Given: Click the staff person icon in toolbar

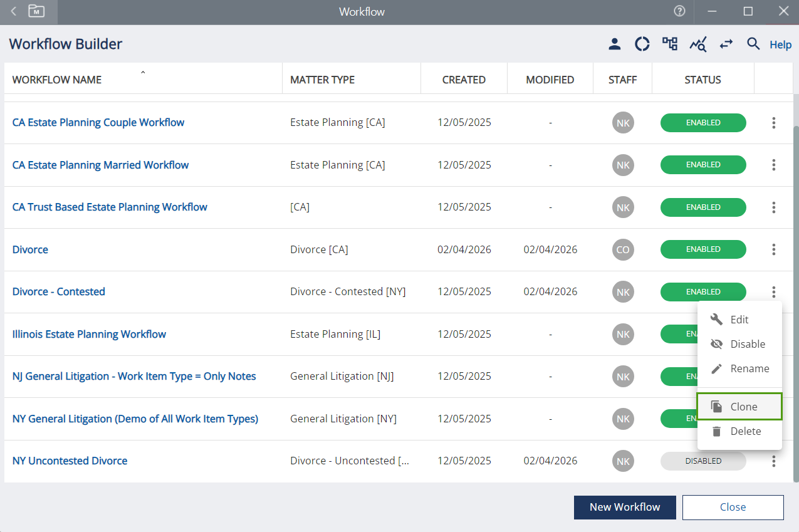Looking at the screenshot, I should click(x=614, y=44).
